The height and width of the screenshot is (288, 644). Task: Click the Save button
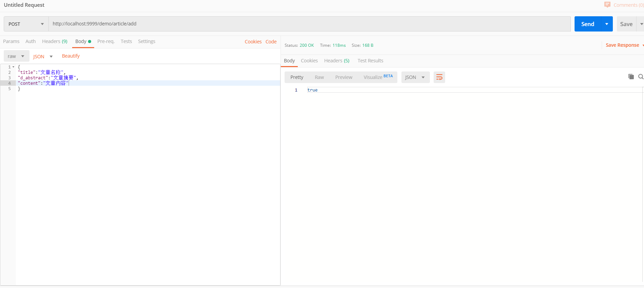[x=626, y=24]
